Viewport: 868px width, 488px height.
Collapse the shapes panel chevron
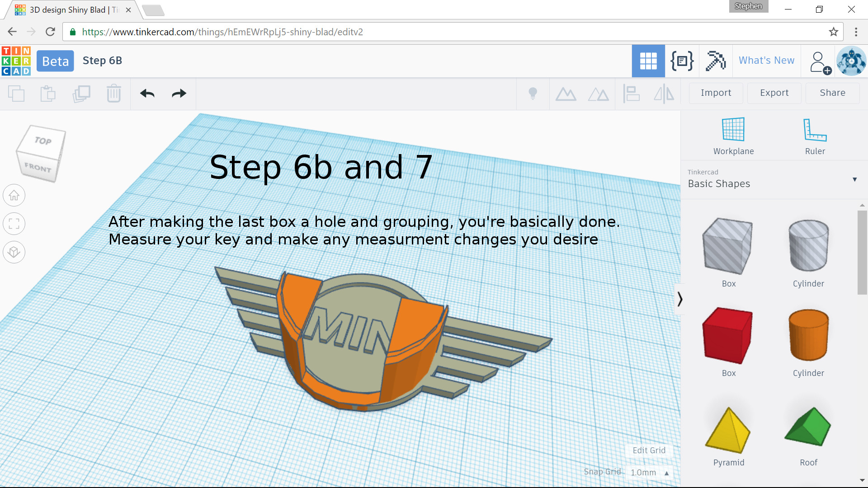click(679, 299)
